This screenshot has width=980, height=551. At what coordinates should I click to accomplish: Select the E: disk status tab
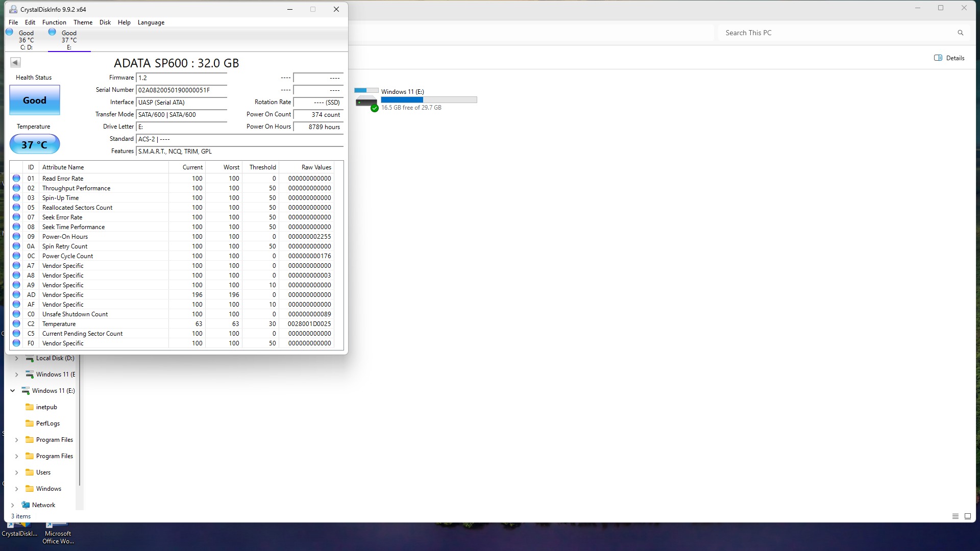[x=69, y=40]
